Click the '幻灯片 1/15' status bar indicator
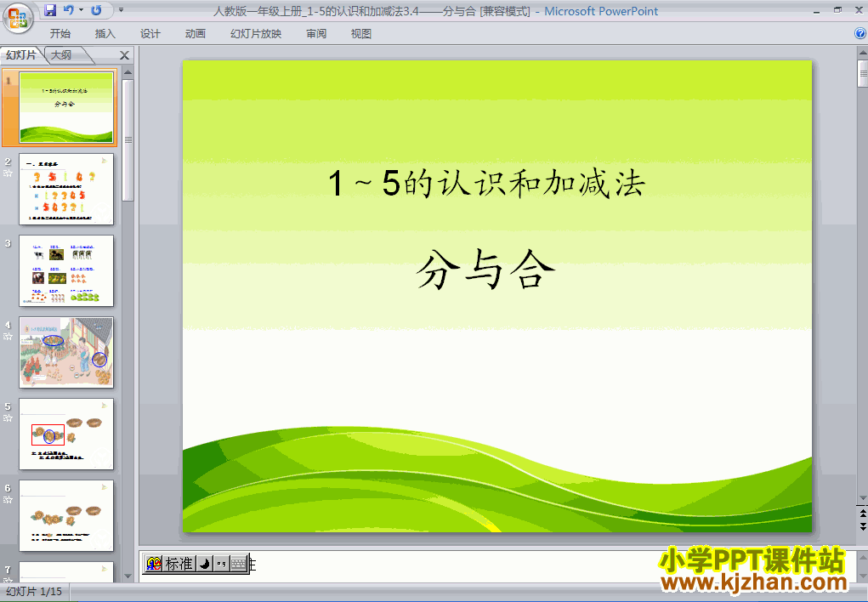 point(34,592)
